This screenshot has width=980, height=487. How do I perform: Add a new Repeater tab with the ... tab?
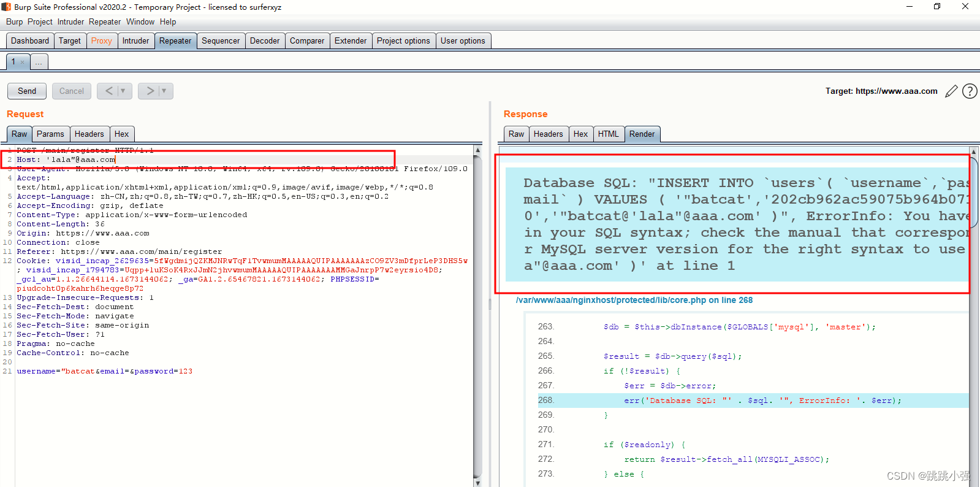[x=39, y=62]
